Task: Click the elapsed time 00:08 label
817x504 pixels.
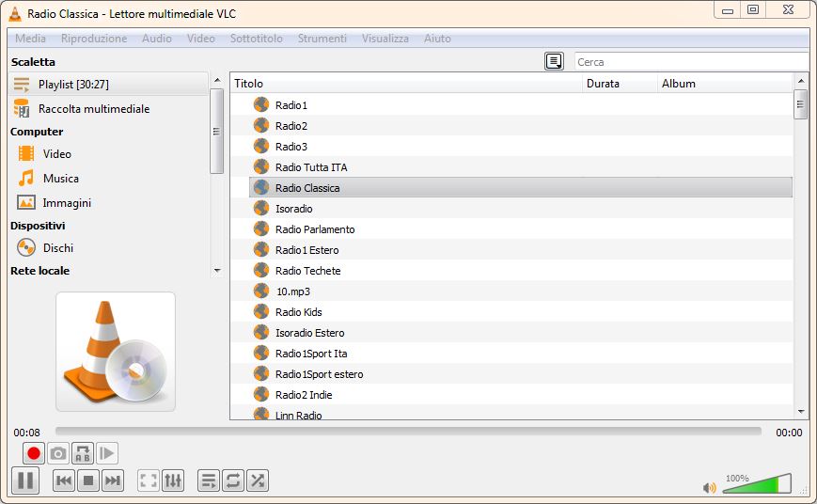Action: click(26, 433)
